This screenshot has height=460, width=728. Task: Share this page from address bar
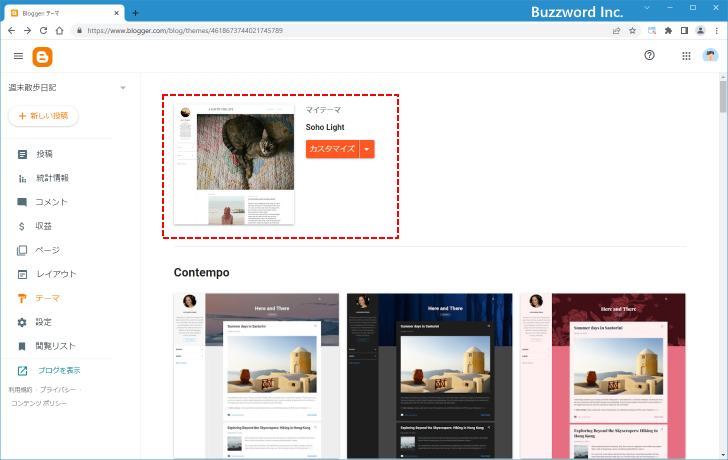coord(617,31)
